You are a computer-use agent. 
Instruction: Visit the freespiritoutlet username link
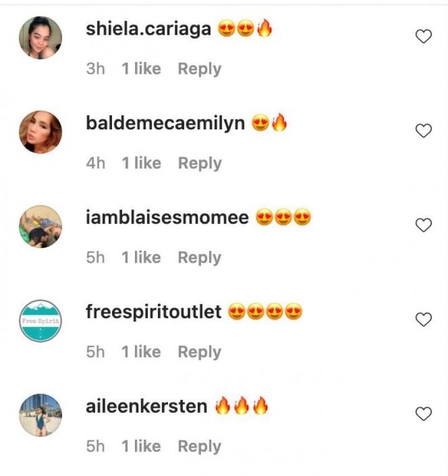point(153,312)
